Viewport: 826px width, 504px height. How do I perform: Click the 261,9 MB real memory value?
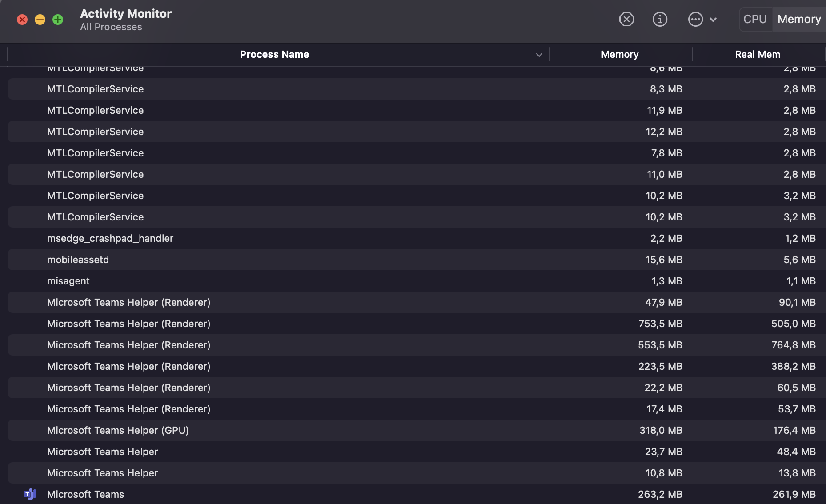coord(794,494)
